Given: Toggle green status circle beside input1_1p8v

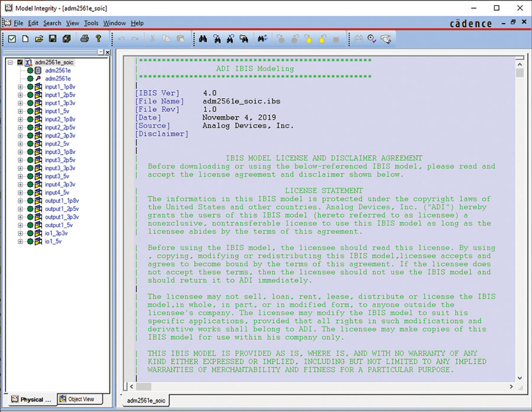Looking at the screenshot, I should (x=30, y=87).
